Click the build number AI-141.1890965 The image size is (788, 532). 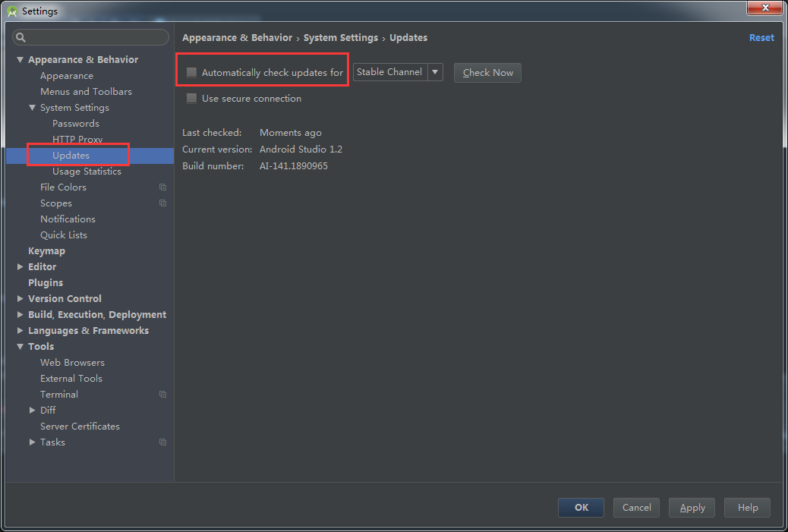click(294, 165)
